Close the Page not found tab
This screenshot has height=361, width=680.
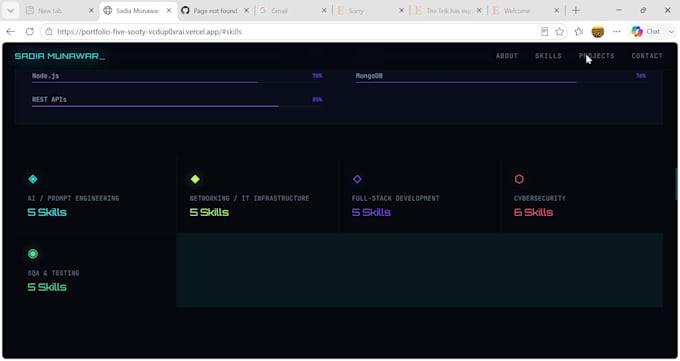pos(246,10)
